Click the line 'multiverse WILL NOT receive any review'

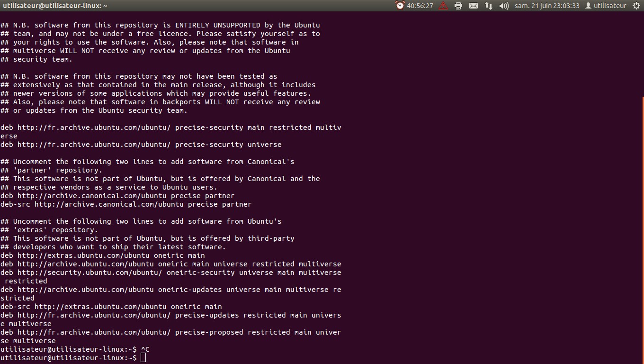point(145,51)
